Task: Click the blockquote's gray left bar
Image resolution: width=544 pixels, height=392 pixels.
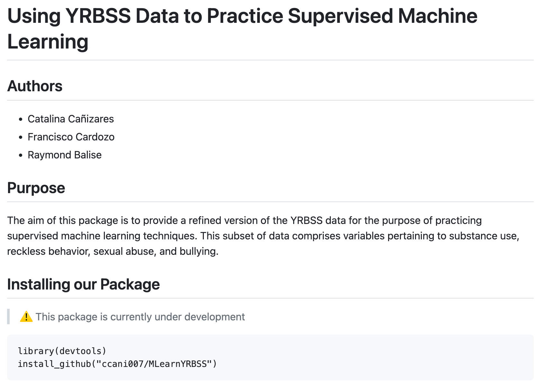Action: (x=8, y=316)
